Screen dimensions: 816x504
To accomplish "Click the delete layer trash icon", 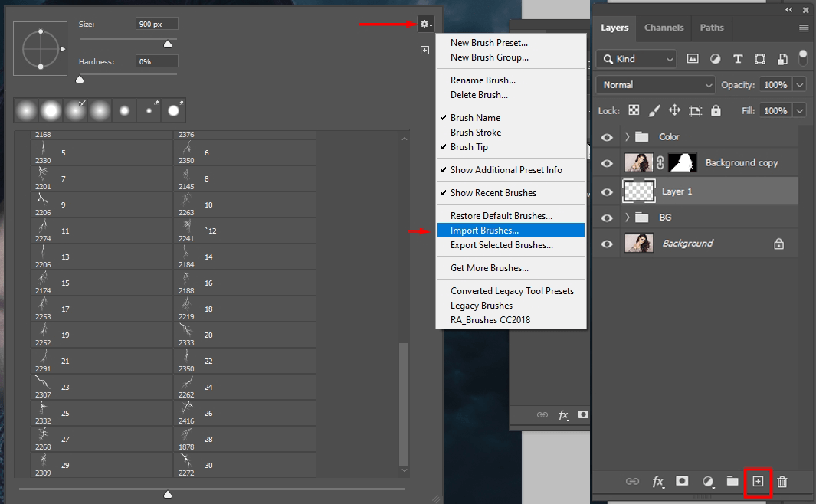I will click(782, 482).
